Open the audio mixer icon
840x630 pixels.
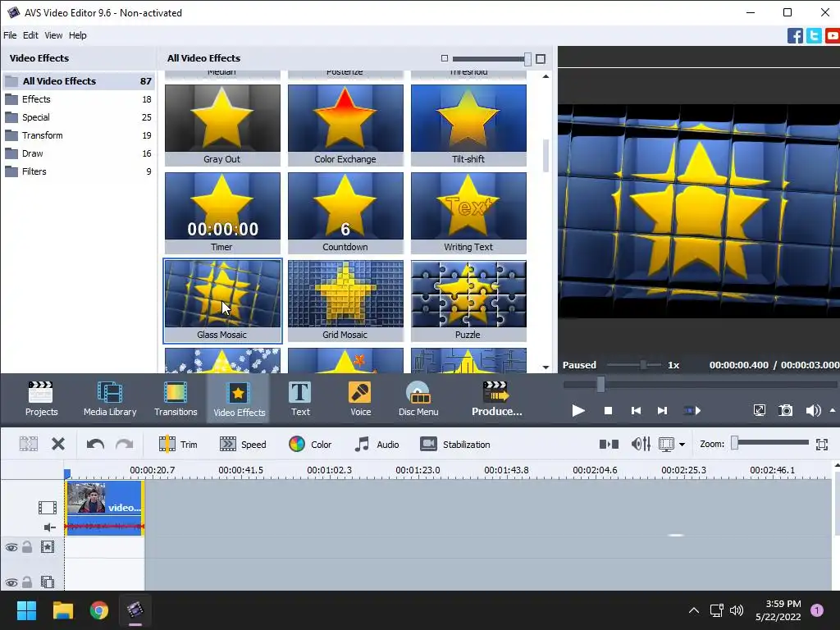click(x=641, y=444)
